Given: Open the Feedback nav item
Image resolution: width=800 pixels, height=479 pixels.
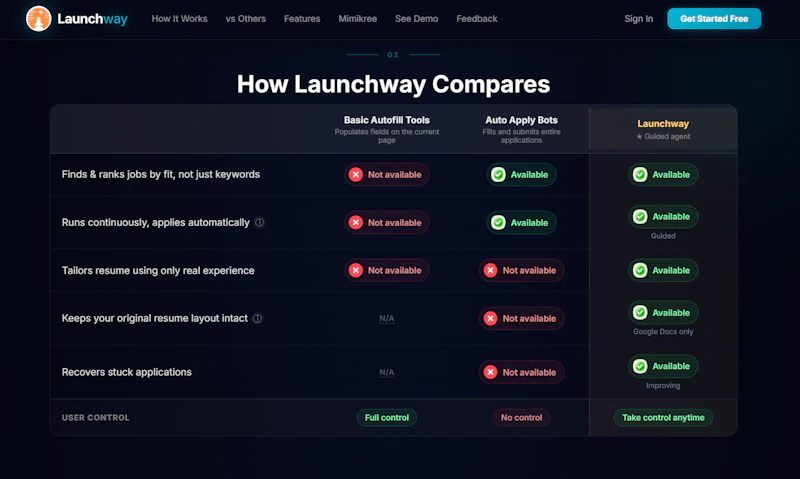Looking at the screenshot, I should click(477, 19).
